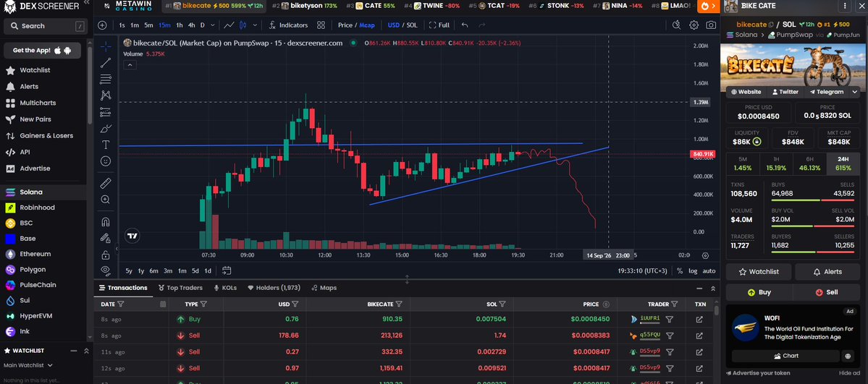
Task: Take a chart snapshot with camera icon
Action: 711,25
